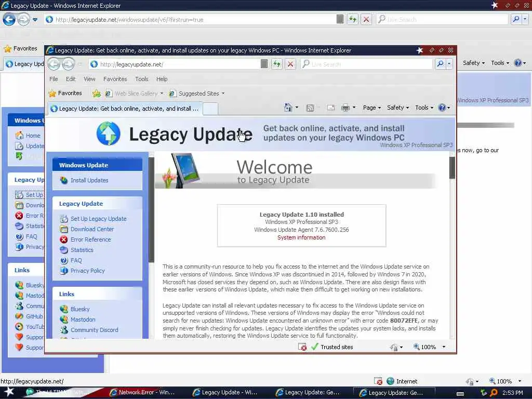Click the Favorites star button in the front window
The height and width of the screenshot is (399, 532).
coord(65,94)
